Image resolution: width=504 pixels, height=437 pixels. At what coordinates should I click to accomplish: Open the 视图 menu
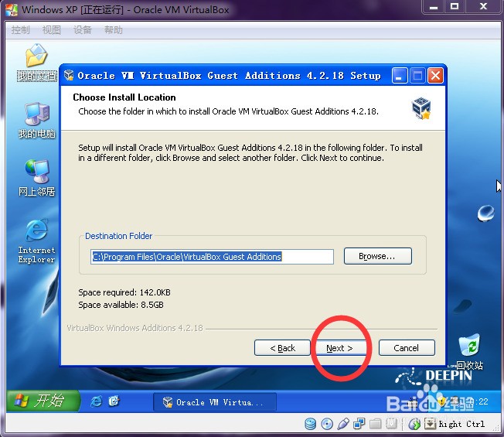coord(52,30)
